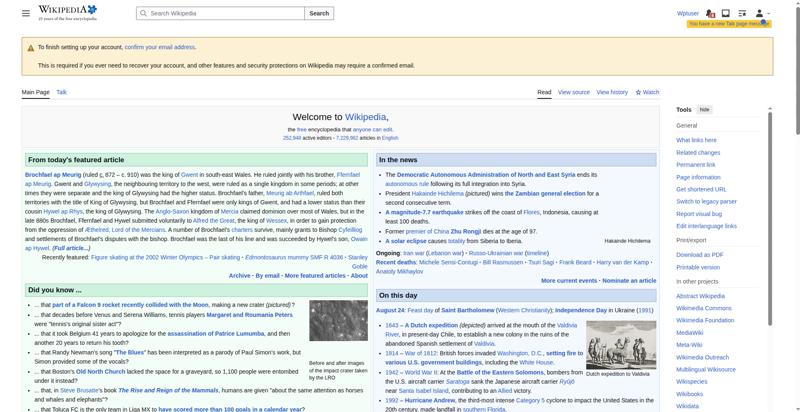Open the notices inbox tray icon
The image size is (800, 412).
[726, 13]
